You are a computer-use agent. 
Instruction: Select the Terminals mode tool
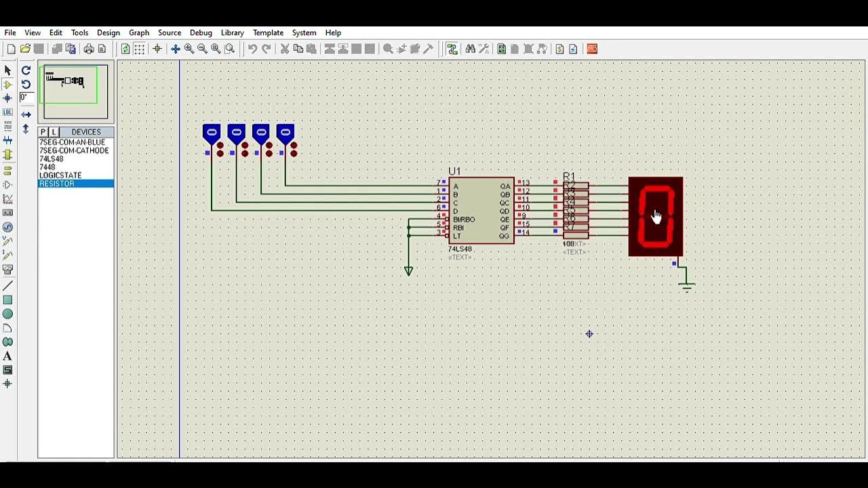point(7,171)
